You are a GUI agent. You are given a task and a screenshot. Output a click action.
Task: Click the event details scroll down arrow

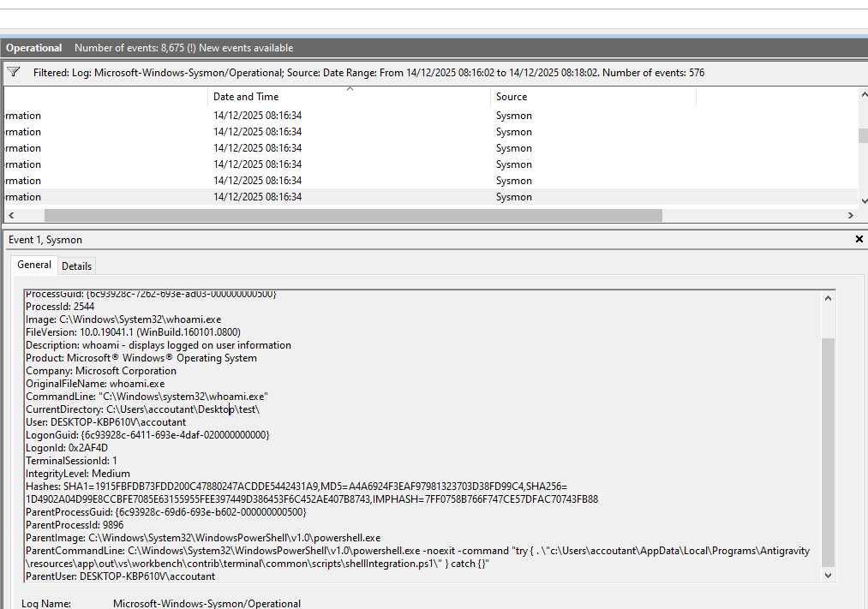[x=828, y=576]
